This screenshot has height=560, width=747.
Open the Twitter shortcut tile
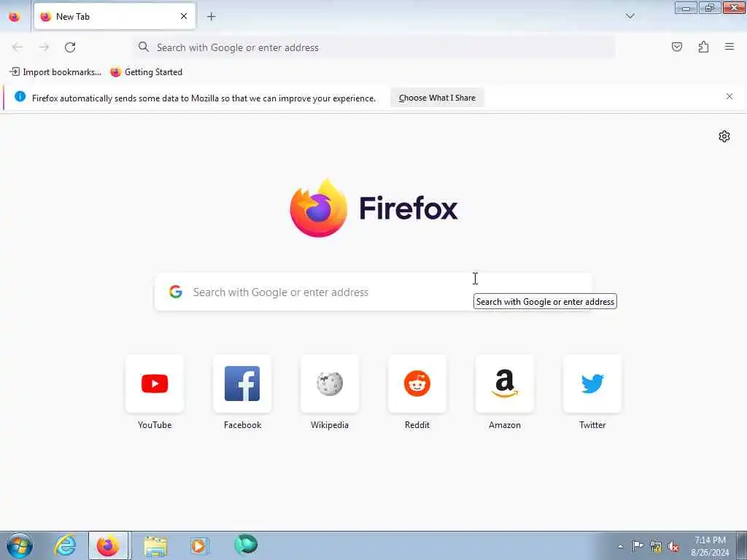pyautogui.click(x=592, y=384)
